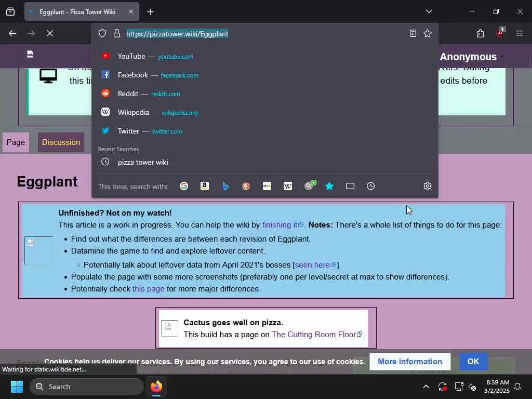
Task: Open the 'this page' link
Action: [148, 289]
